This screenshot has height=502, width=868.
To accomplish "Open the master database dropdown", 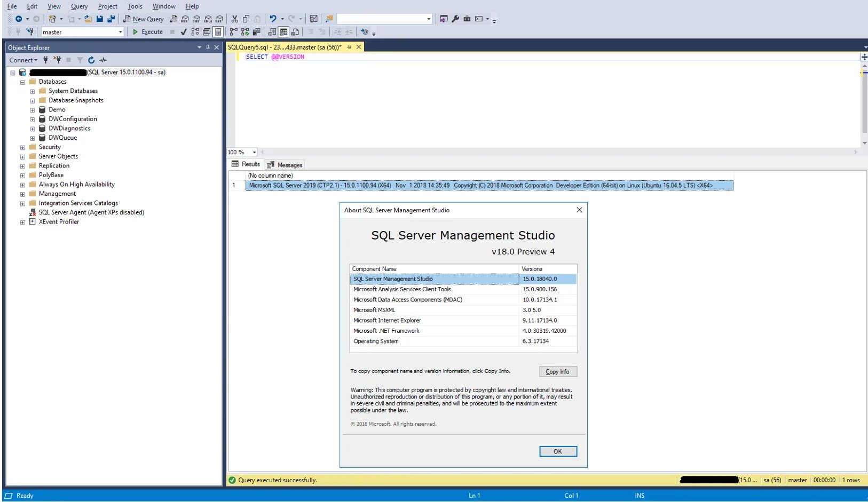I will [120, 32].
